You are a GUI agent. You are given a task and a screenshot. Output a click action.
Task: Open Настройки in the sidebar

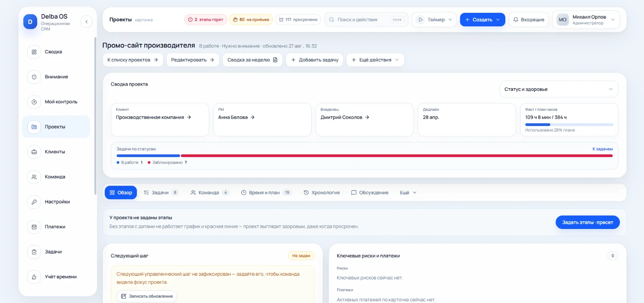[56, 202]
